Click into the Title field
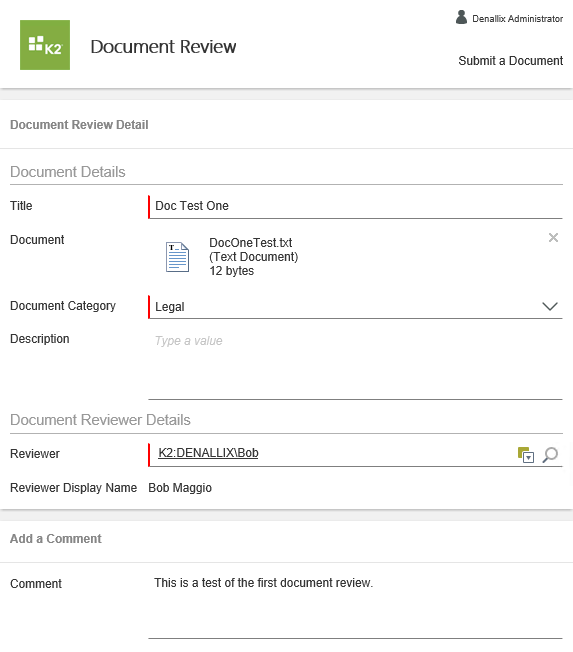 coord(356,206)
